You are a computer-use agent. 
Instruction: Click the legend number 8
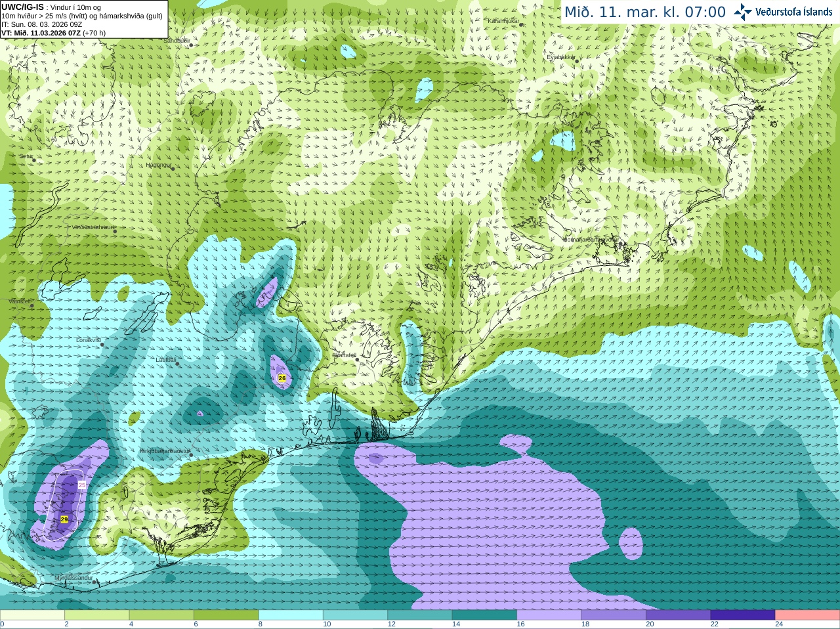(x=261, y=624)
